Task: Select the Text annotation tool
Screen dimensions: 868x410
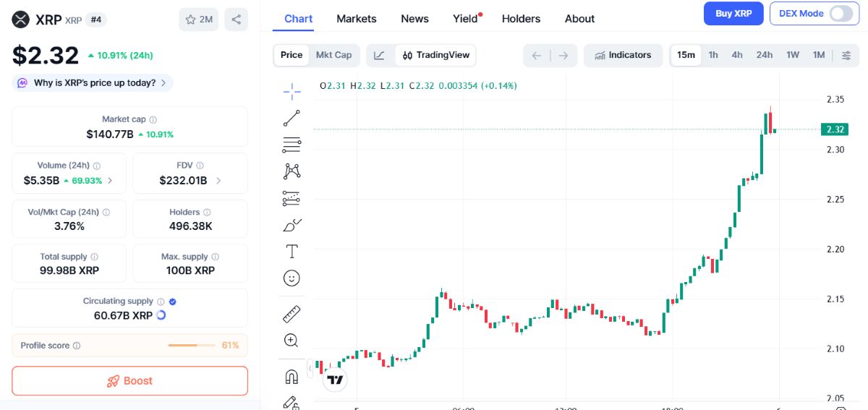Action: [x=292, y=252]
